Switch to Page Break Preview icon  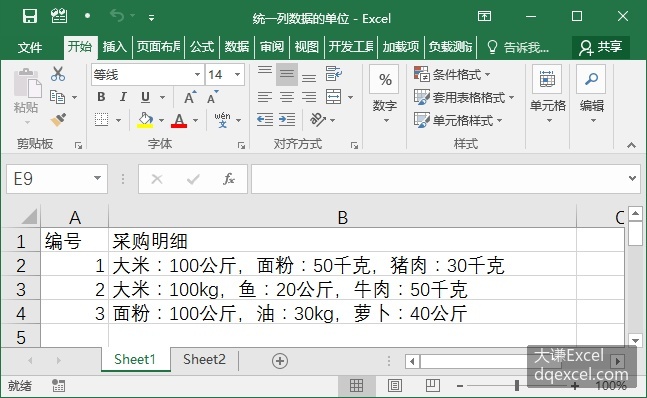tap(432, 386)
